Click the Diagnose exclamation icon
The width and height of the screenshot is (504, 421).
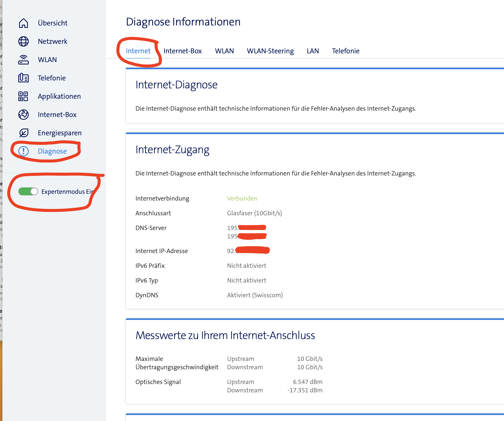(x=23, y=151)
